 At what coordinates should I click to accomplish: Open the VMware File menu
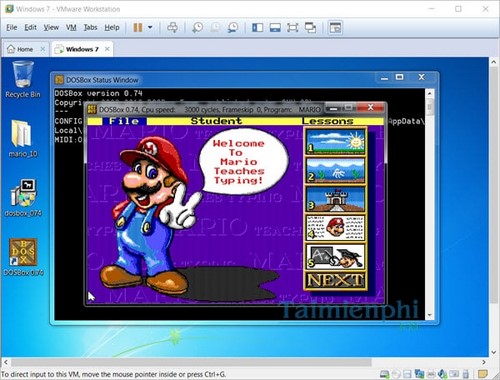[11, 27]
